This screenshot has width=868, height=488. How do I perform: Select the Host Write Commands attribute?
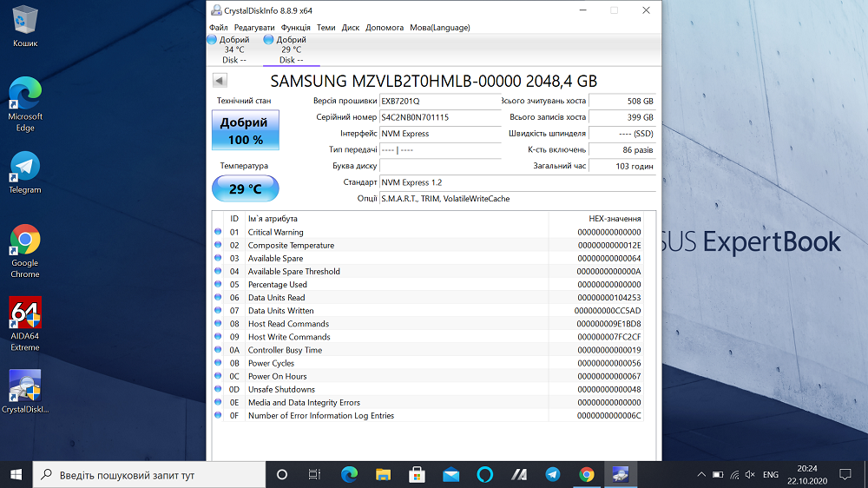428,337
